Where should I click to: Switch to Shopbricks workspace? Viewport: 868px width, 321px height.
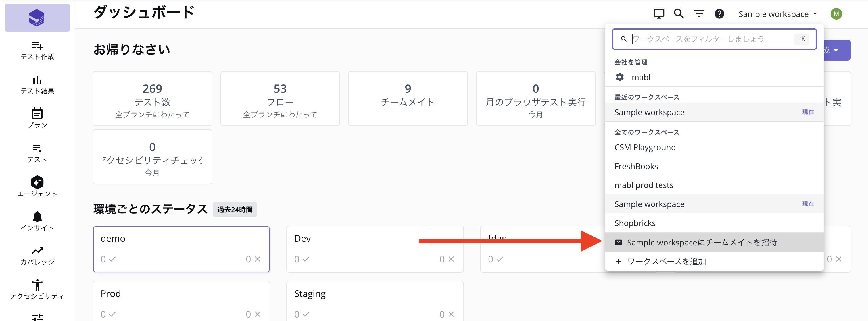pos(714,223)
